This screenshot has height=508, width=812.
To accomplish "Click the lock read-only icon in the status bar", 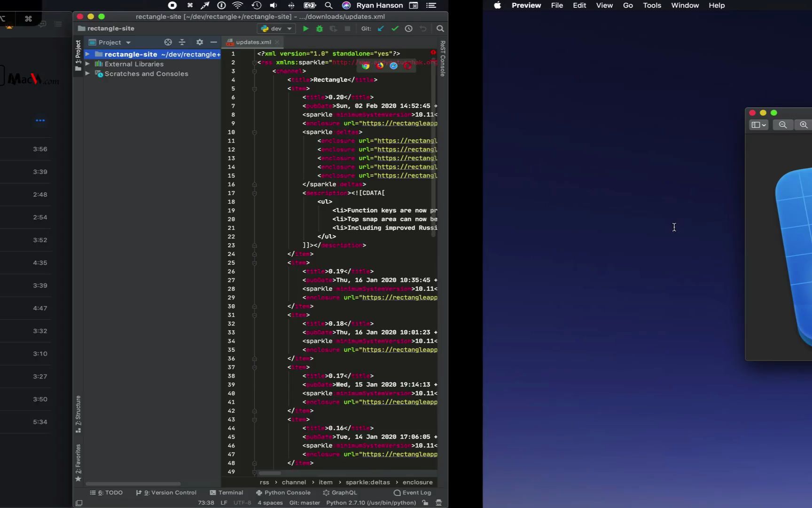I will (x=425, y=503).
